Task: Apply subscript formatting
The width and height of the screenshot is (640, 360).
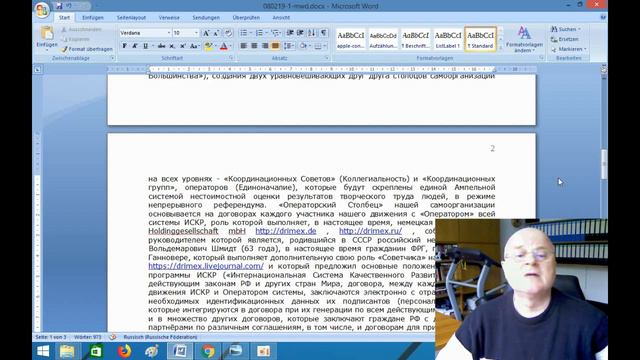Action: click(x=172, y=46)
